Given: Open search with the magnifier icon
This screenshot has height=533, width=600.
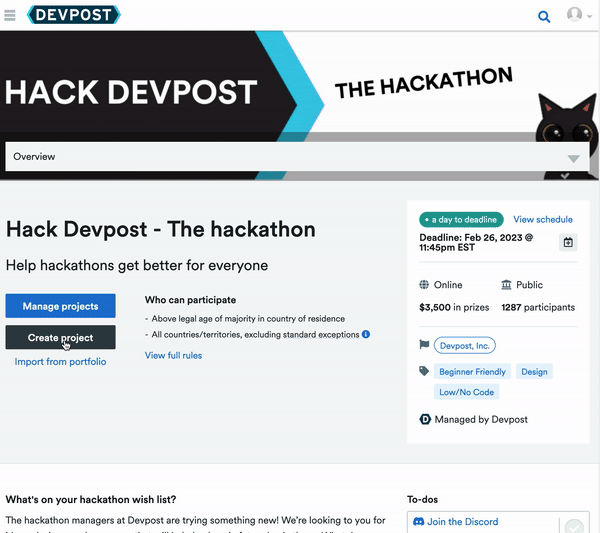Looking at the screenshot, I should point(544,16).
